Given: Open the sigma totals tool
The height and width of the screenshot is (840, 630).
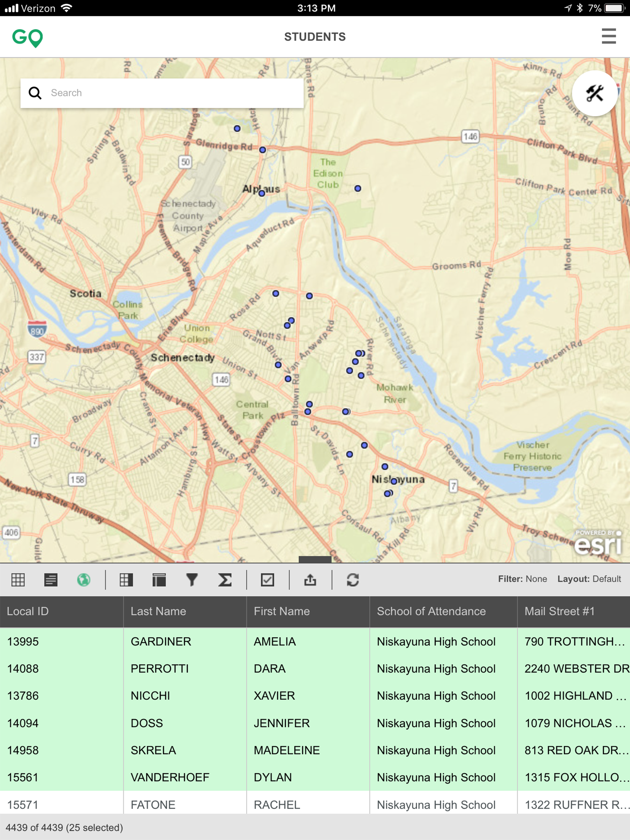Looking at the screenshot, I should (225, 580).
